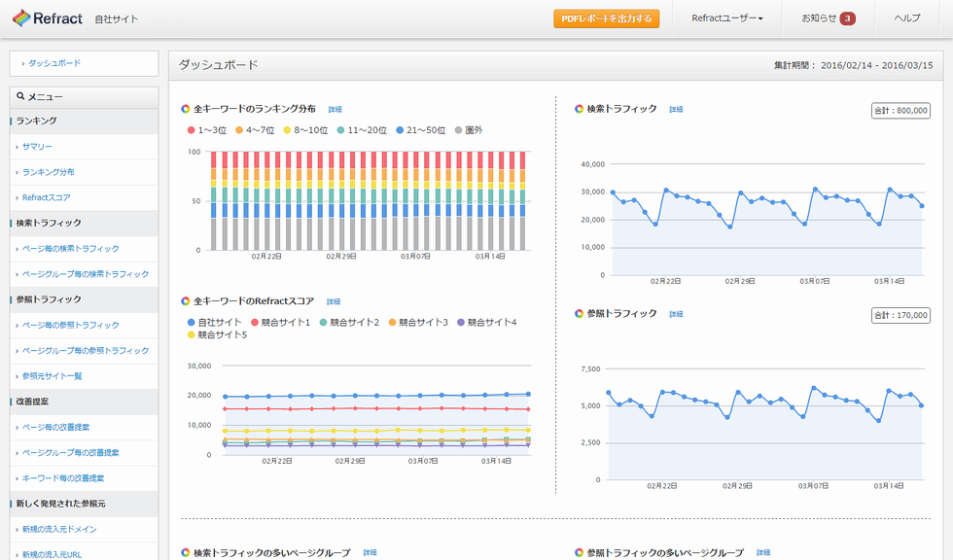Open 詳細 link for 検索トラフィック
Image resolution: width=953 pixels, height=560 pixels.
point(676,109)
